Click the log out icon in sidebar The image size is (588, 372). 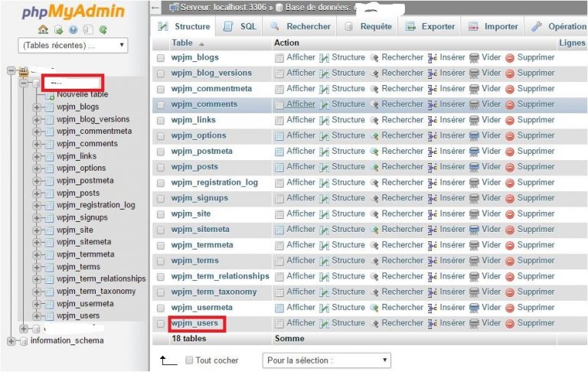(58, 30)
